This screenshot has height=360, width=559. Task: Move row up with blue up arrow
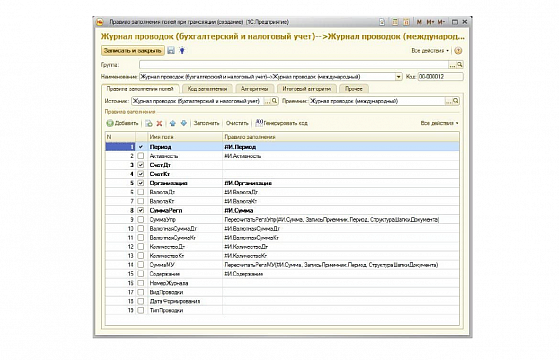pos(173,123)
